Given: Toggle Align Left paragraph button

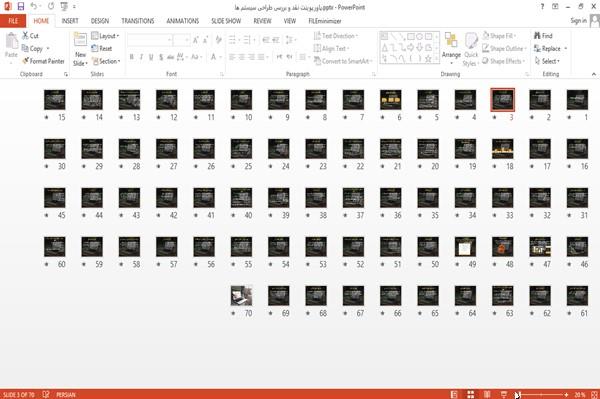Looking at the screenshot, I should coord(232,57).
